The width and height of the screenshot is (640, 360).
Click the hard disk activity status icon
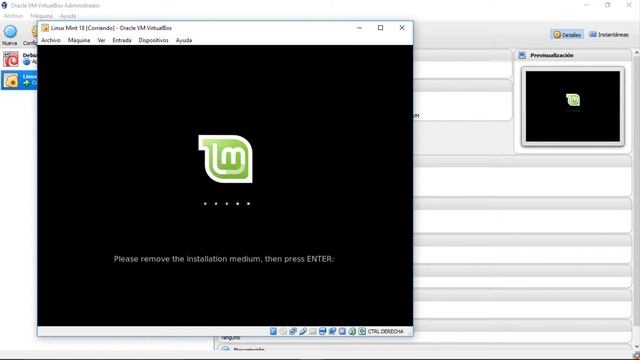(x=273, y=331)
